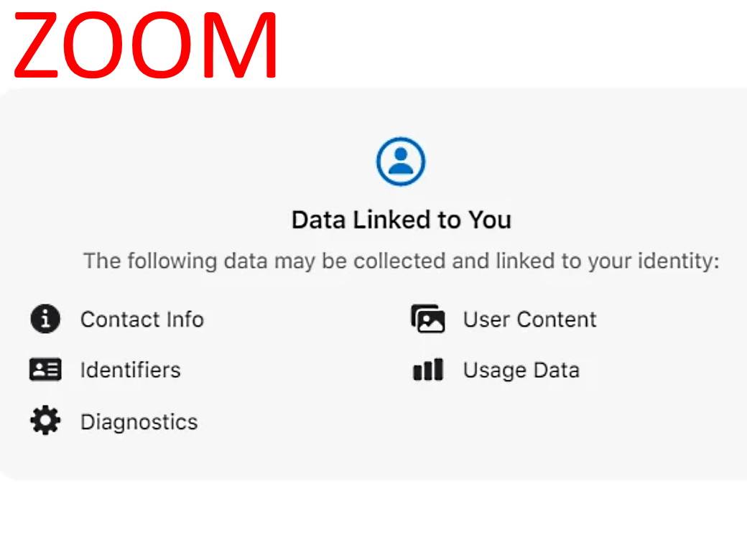Select the Contact Info label

click(141, 319)
